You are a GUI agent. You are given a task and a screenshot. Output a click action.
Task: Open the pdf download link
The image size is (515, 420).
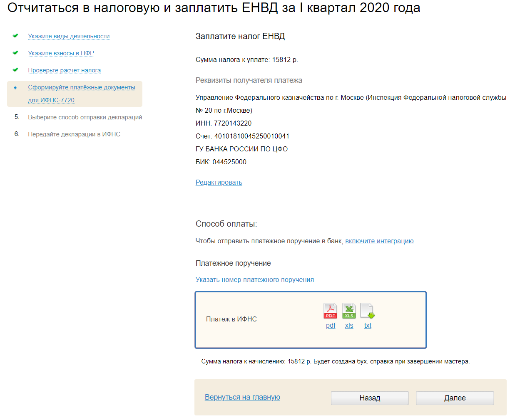click(x=331, y=326)
